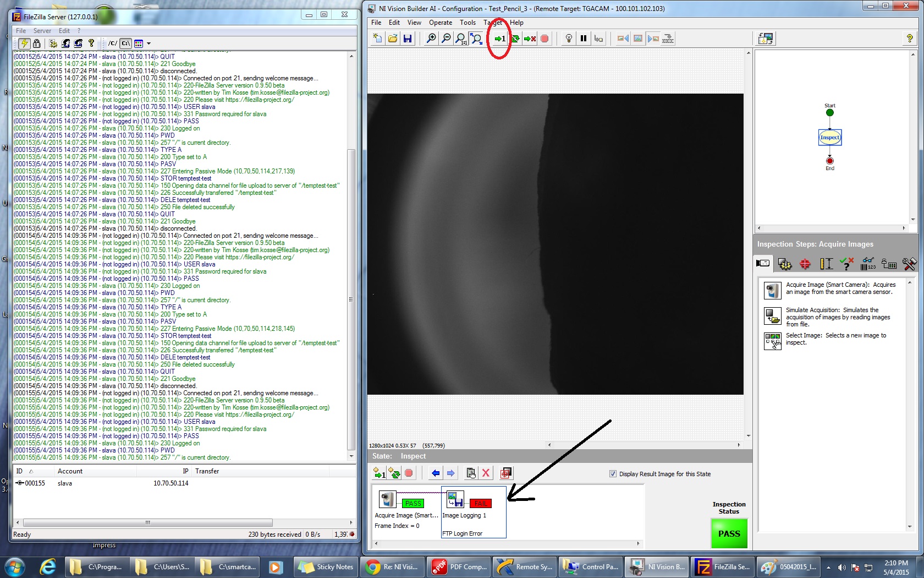Open Use Additional Tools wrench tab

pyautogui.click(x=909, y=264)
